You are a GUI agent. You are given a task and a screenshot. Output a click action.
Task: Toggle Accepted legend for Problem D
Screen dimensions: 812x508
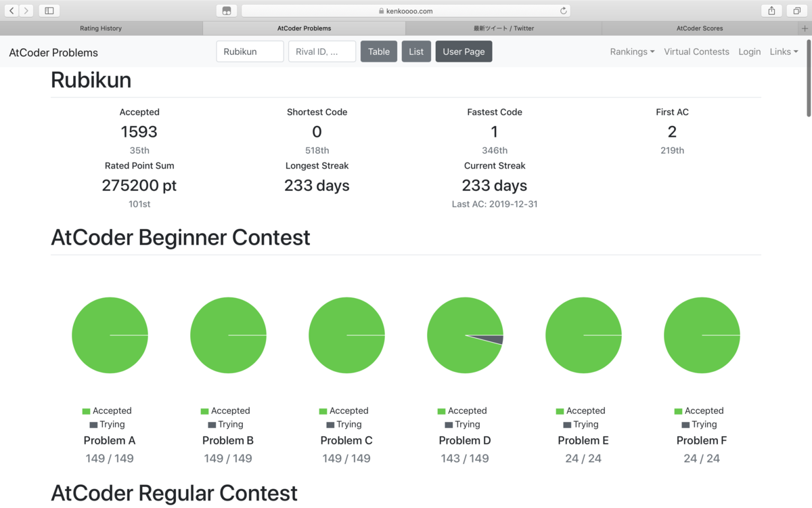462,410
